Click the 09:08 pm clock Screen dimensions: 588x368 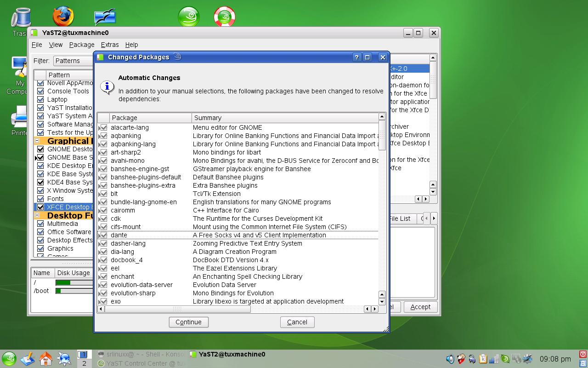point(555,359)
